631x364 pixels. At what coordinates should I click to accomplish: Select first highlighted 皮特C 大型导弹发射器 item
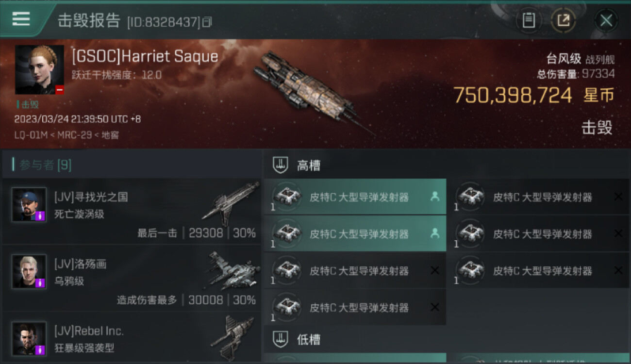point(355,197)
